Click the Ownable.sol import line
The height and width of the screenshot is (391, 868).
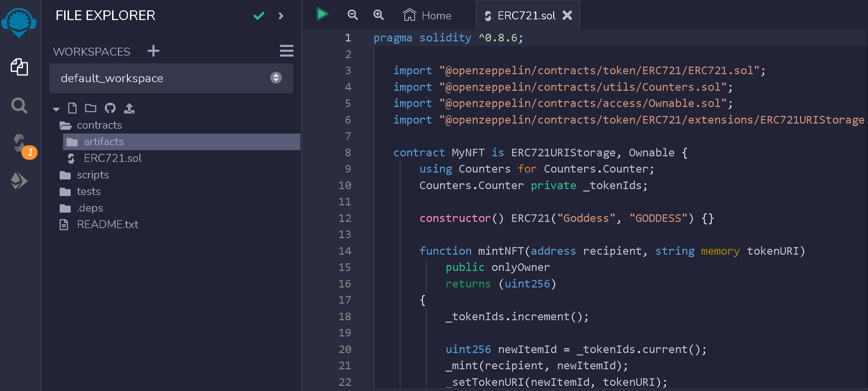coord(563,103)
